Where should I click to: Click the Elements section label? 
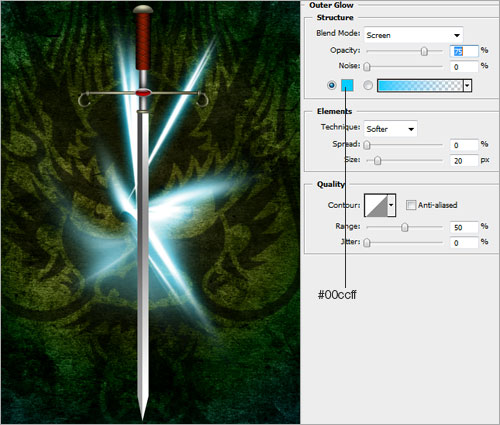(x=334, y=111)
